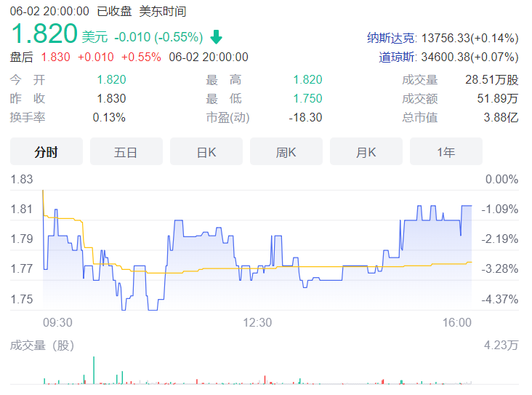Click the current price 1.820

point(44,33)
